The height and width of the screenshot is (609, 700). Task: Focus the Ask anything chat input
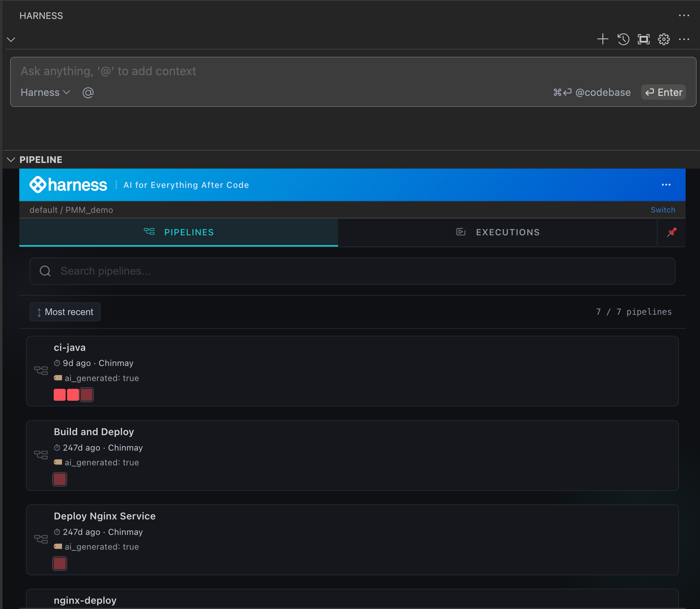(x=353, y=71)
